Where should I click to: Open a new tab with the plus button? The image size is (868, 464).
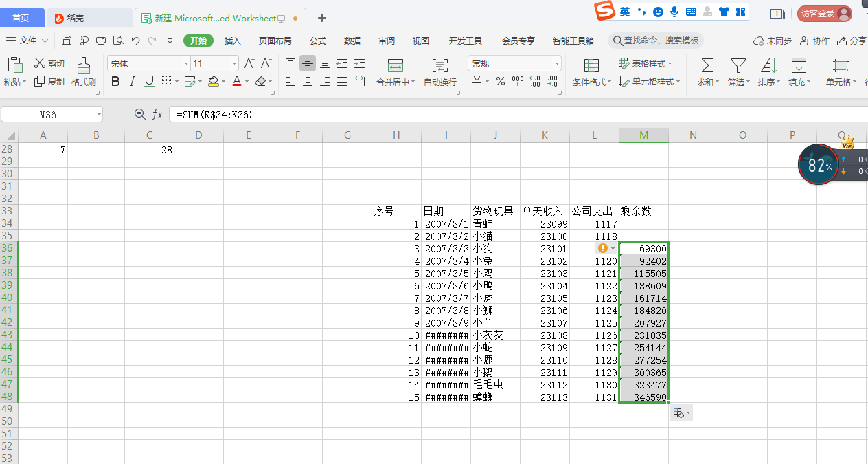pyautogui.click(x=322, y=18)
